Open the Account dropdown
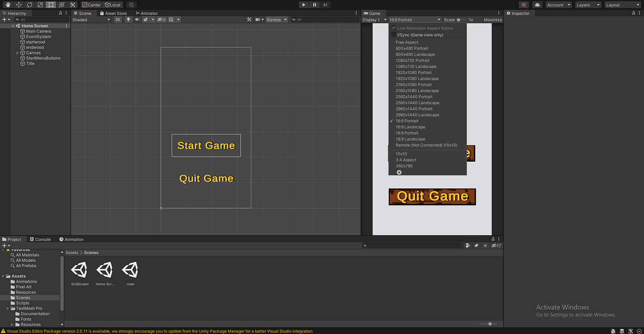Viewport: 644px width, 334px height. pyautogui.click(x=558, y=5)
